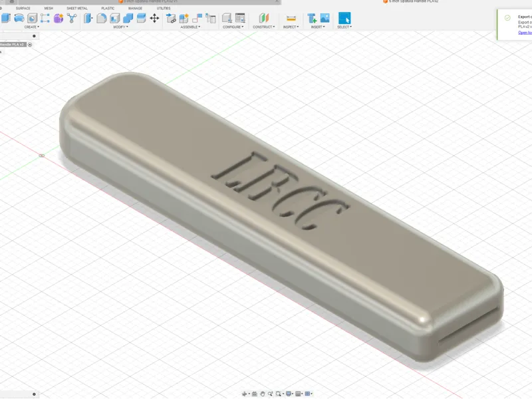Open the MANAGE tab
This screenshot has width=532, height=399.
[x=135, y=8]
